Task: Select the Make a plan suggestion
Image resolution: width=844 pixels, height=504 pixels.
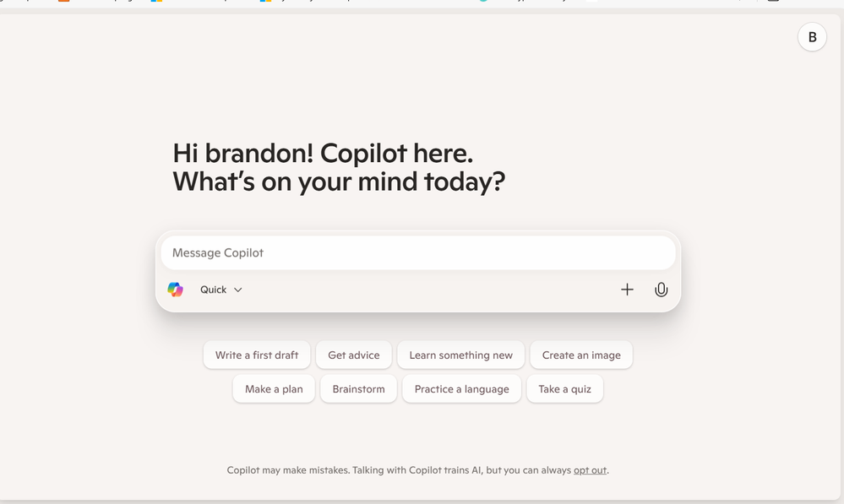Action: tap(274, 389)
